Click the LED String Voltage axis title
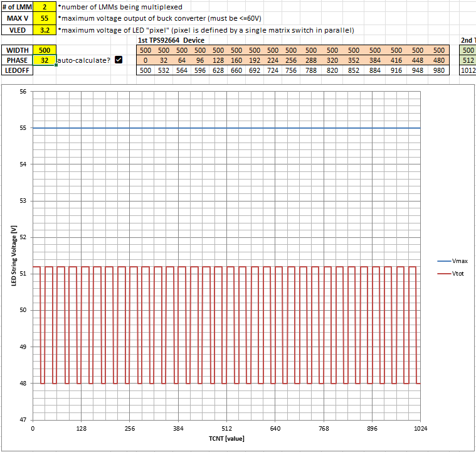This screenshot has height=452, width=476. 13,257
